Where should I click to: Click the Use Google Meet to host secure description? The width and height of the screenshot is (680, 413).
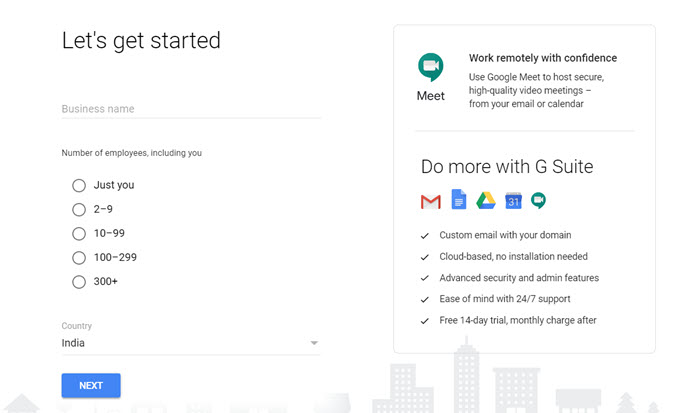point(536,90)
